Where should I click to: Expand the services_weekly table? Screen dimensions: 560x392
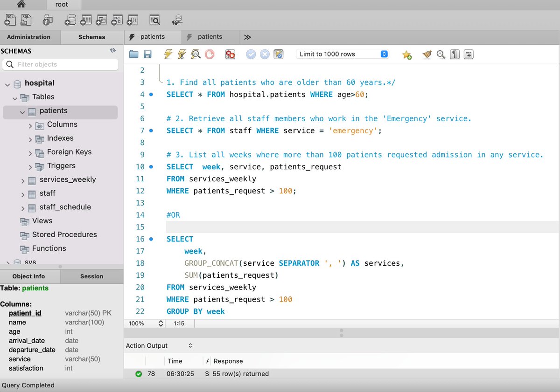click(x=23, y=181)
